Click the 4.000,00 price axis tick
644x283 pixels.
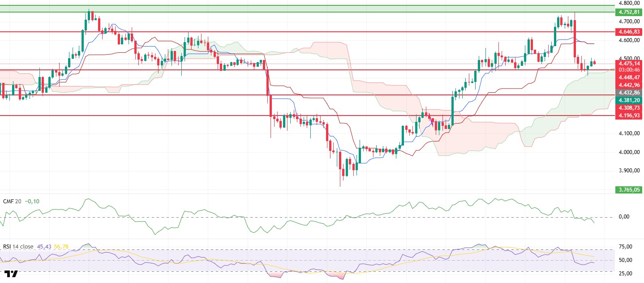[x=629, y=152]
